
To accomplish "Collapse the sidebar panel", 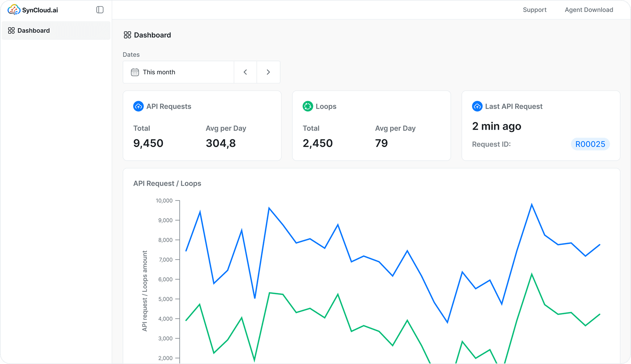I will (x=100, y=10).
